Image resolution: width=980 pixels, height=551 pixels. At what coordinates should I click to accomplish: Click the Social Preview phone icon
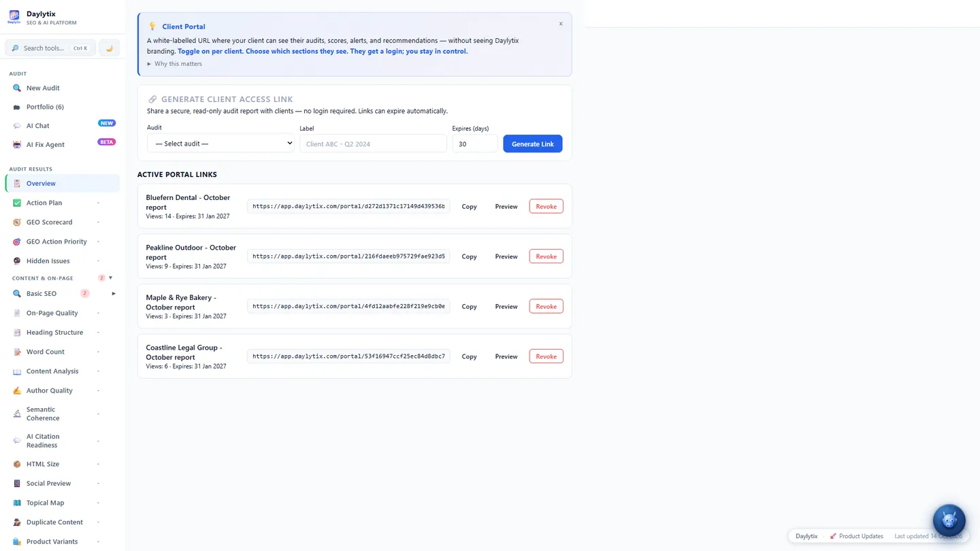(x=17, y=484)
